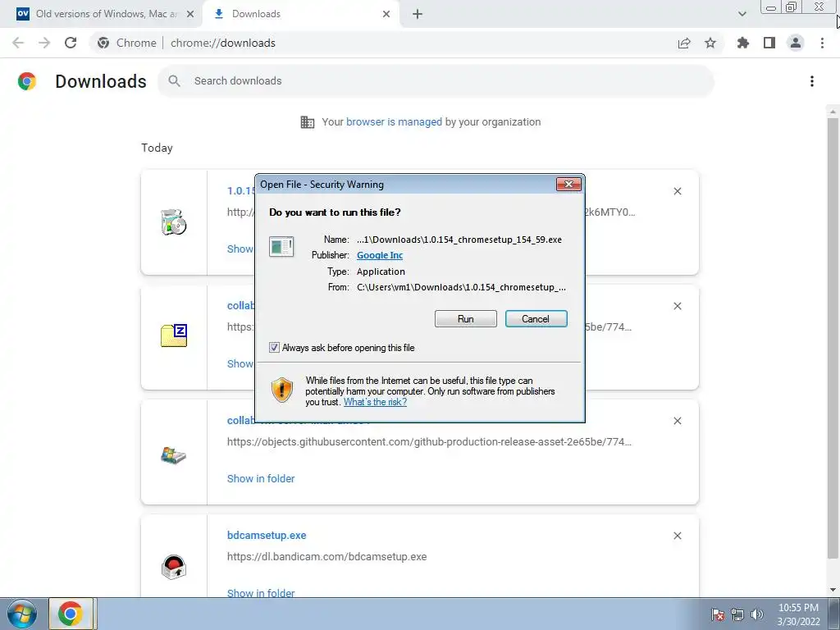The image size is (840, 630).
Task: Go forward with the forward arrow
Action: click(x=44, y=43)
